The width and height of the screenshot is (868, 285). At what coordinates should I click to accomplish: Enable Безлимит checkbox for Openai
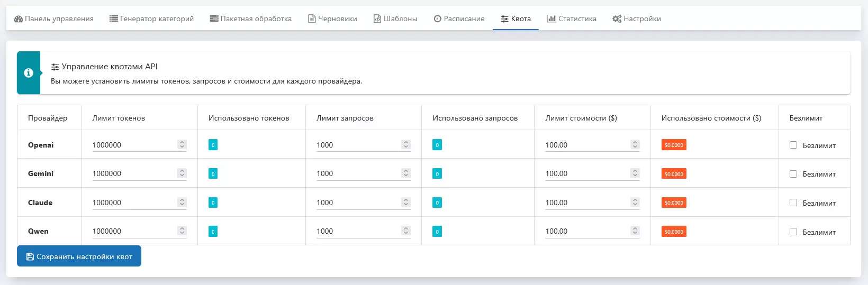coord(793,145)
